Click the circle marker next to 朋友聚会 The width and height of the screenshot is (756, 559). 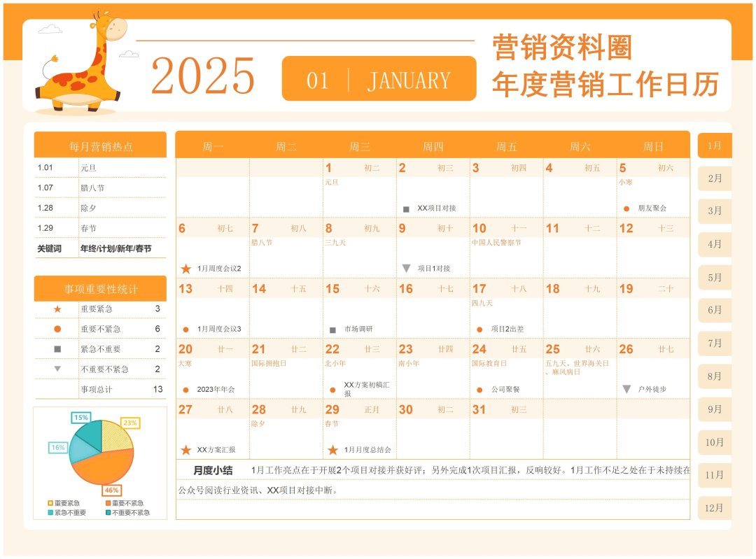625,206
